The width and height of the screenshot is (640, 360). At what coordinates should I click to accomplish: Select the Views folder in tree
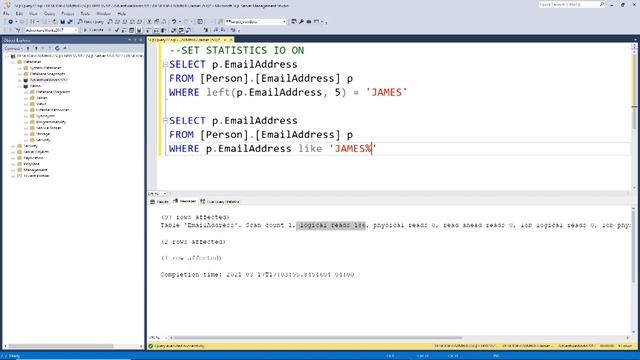(41, 104)
